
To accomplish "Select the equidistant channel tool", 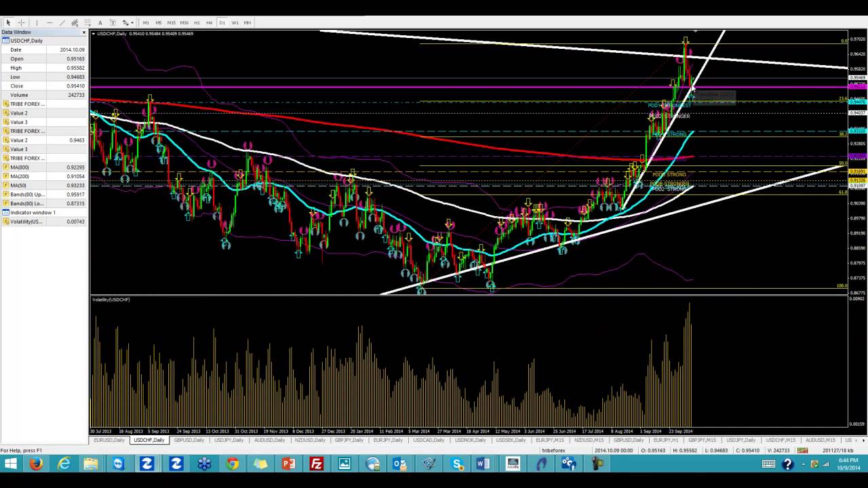I will click(x=75, y=22).
